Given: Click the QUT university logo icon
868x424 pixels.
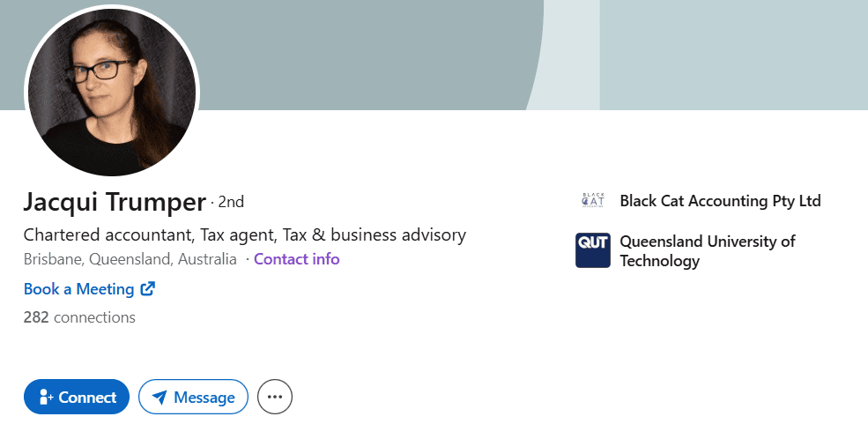Looking at the screenshot, I should 593,250.
